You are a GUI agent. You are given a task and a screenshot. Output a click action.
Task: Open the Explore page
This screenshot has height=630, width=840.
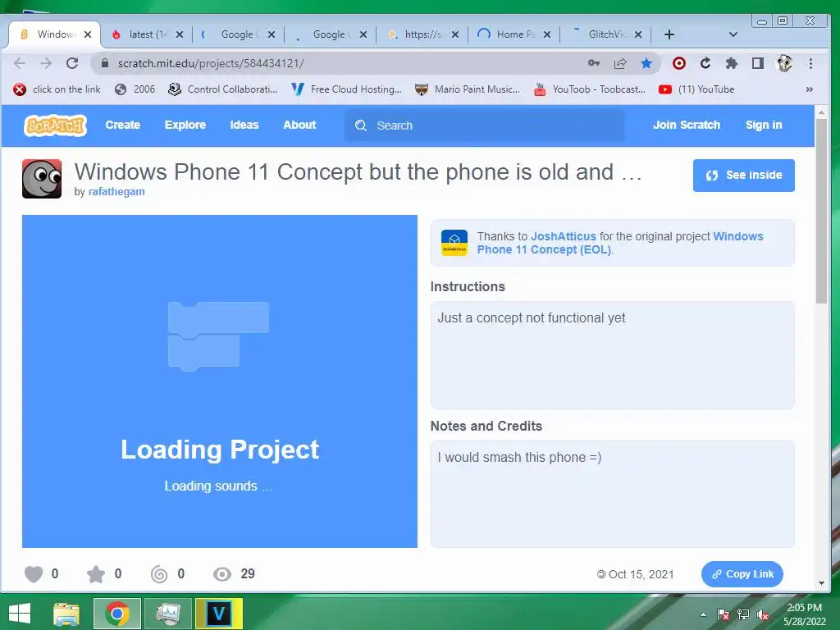coord(185,125)
